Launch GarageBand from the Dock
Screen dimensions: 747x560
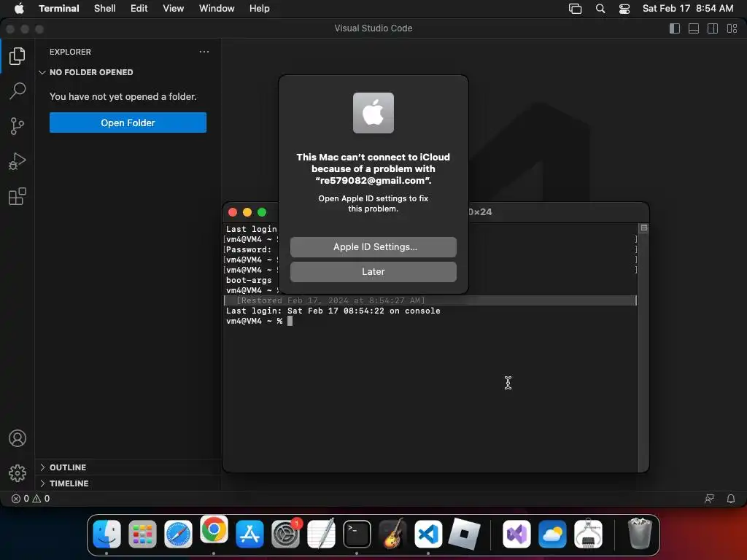coord(392,533)
